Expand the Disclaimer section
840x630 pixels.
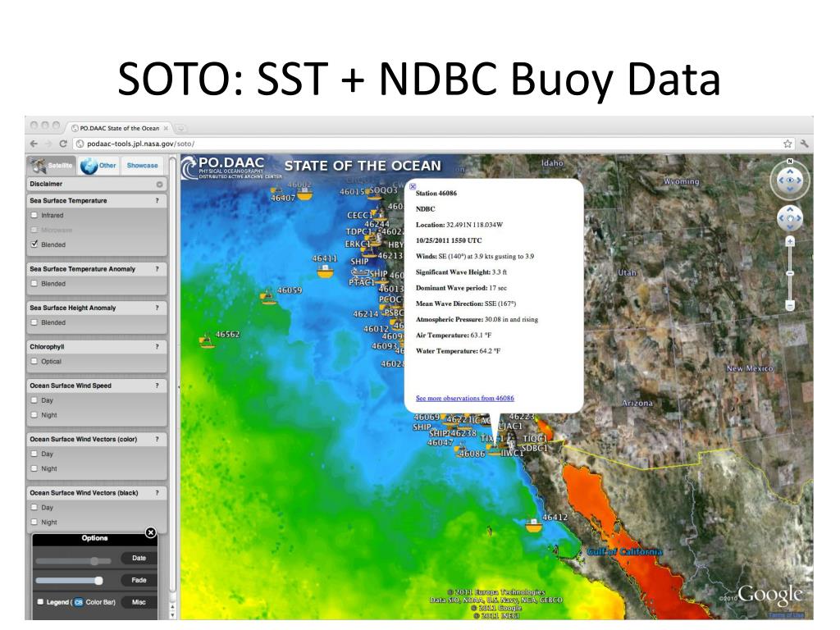click(97, 185)
